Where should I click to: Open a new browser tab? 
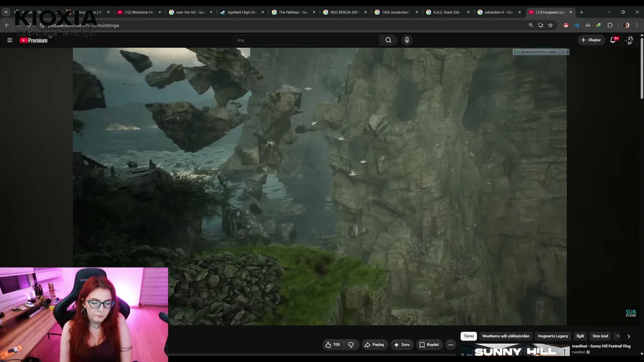(x=582, y=12)
